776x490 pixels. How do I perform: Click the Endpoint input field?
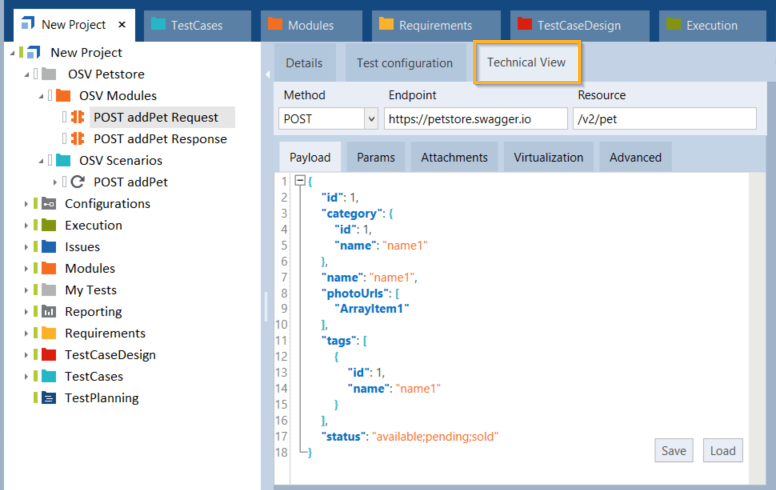coord(474,119)
